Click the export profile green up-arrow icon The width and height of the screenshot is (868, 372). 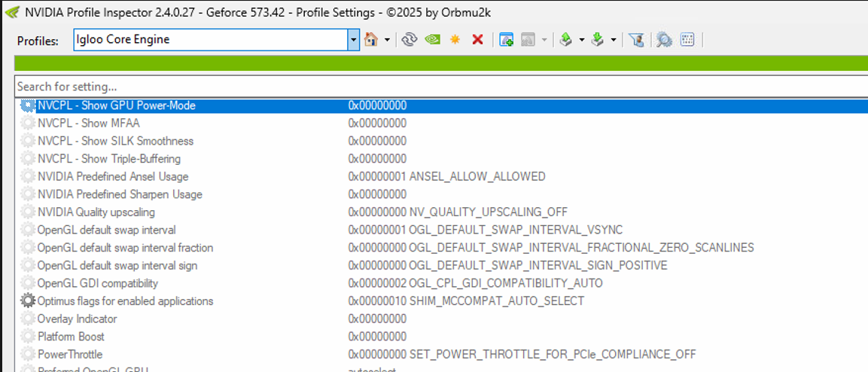click(567, 40)
